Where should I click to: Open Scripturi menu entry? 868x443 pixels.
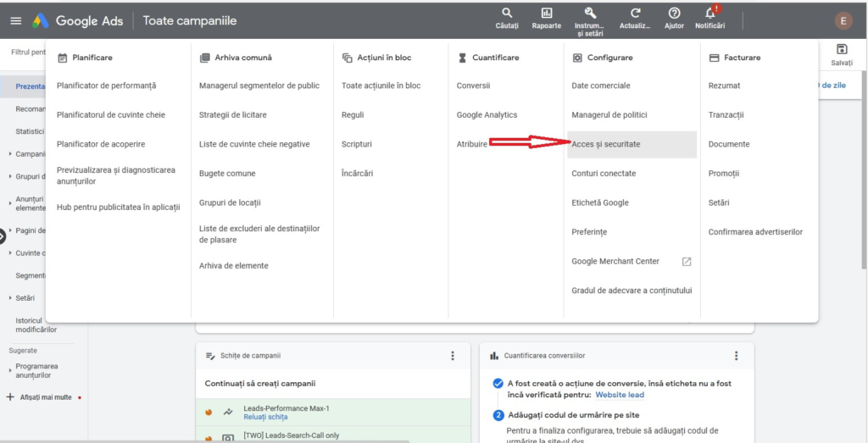357,144
